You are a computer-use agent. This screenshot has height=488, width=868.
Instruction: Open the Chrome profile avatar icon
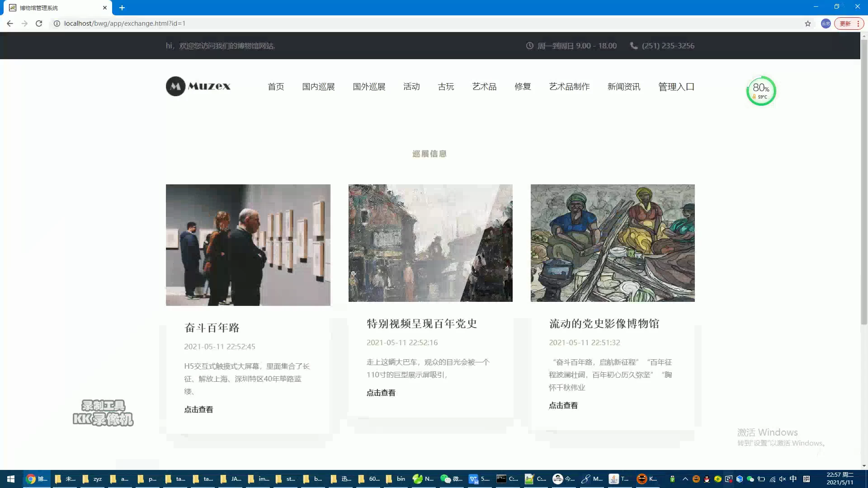click(x=826, y=23)
